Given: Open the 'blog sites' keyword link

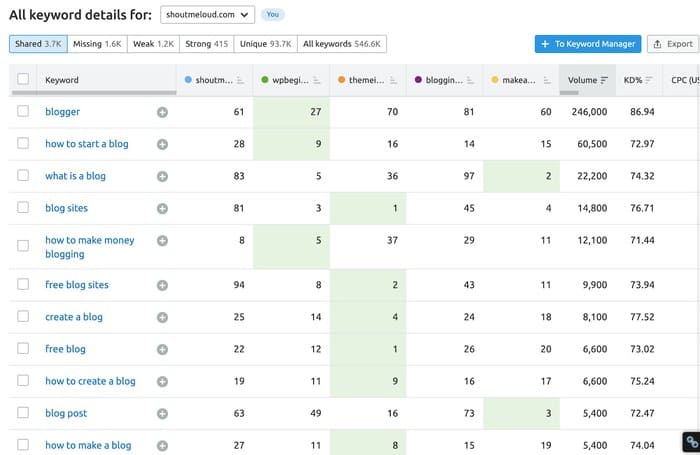Looking at the screenshot, I should coord(67,208).
